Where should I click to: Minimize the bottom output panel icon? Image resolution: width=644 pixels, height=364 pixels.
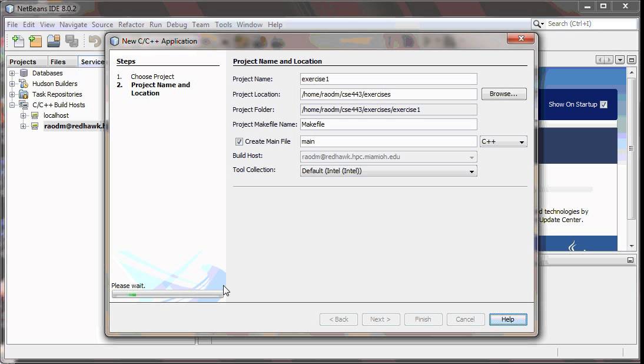(x=630, y=260)
